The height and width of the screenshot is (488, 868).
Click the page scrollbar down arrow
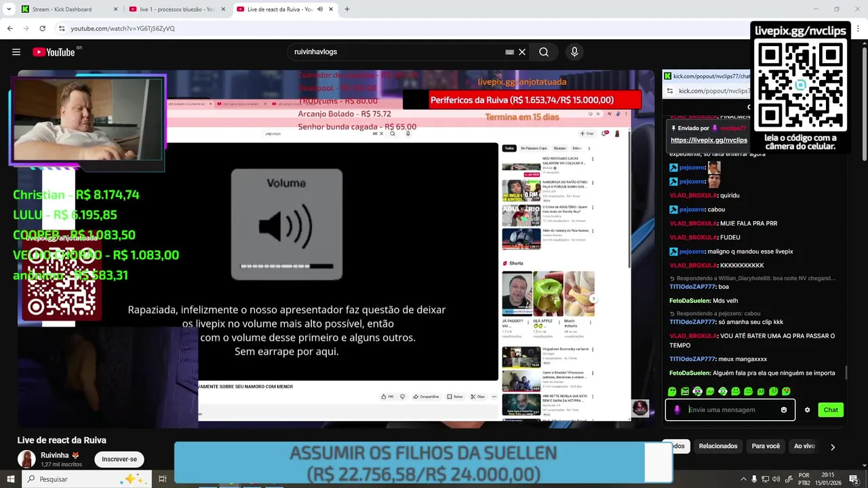pyautogui.click(x=863, y=464)
